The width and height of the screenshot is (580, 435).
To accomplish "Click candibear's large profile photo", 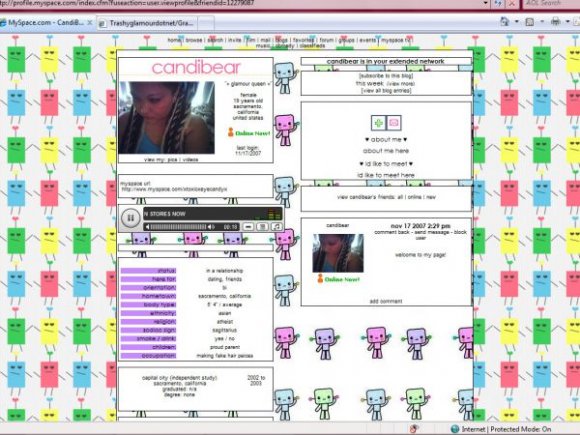I will (166, 118).
